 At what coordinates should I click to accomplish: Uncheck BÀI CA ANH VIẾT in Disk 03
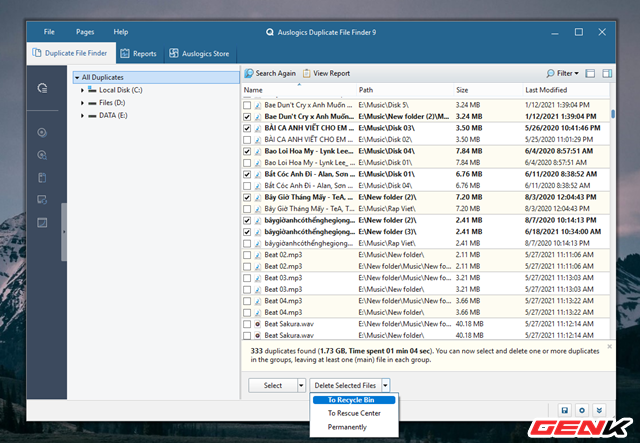[x=247, y=128]
